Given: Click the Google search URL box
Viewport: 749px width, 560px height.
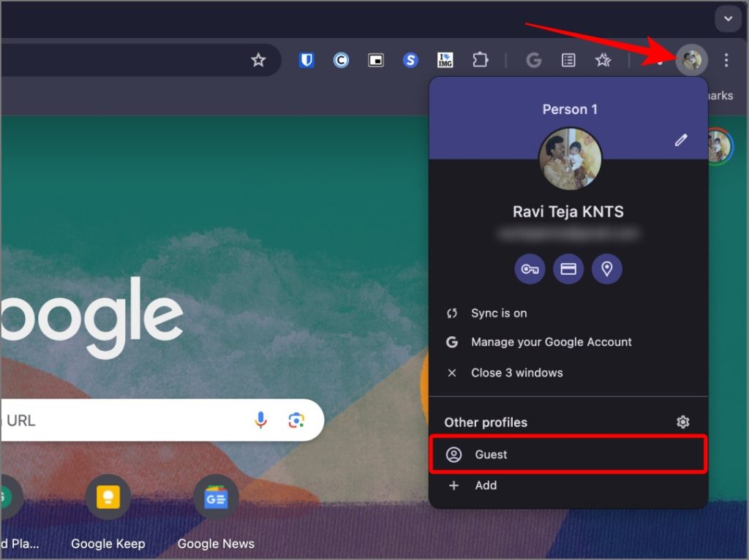Looking at the screenshot, I should coord(162,420).
